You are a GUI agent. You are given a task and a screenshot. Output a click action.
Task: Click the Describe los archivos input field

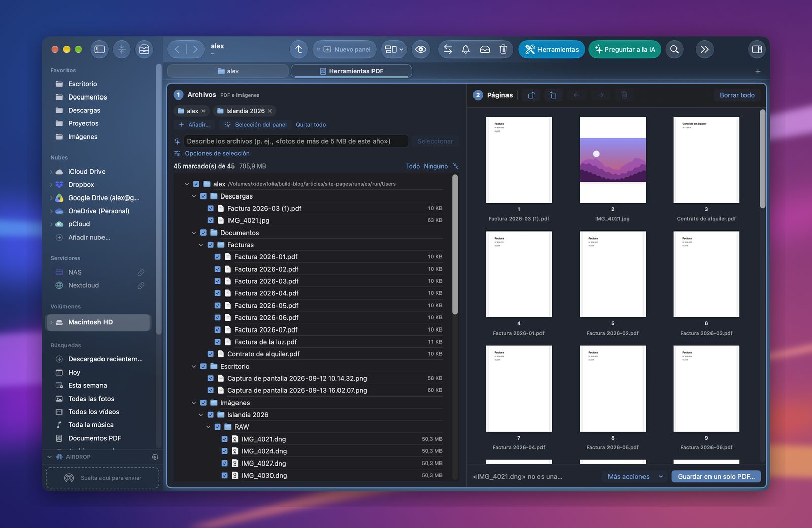coord(295,141)
